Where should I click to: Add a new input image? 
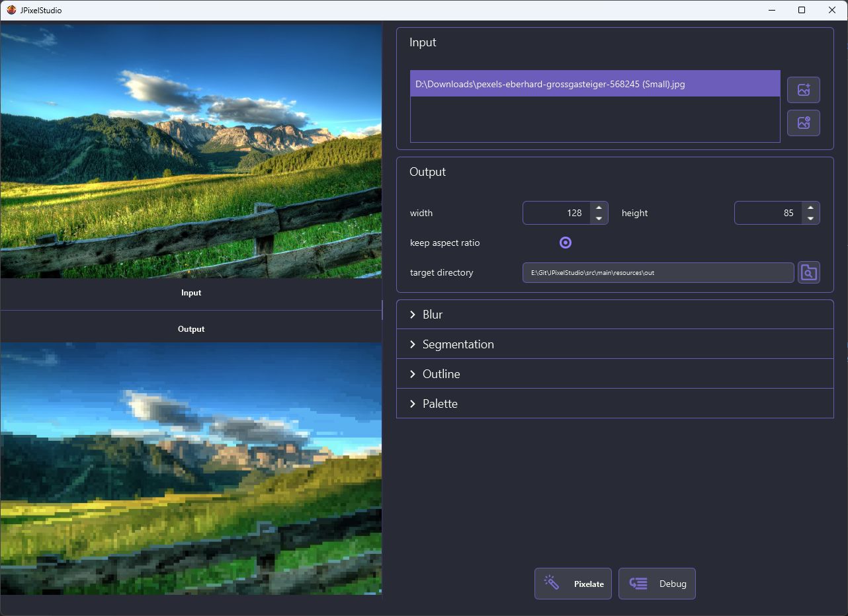coord(803,90)
